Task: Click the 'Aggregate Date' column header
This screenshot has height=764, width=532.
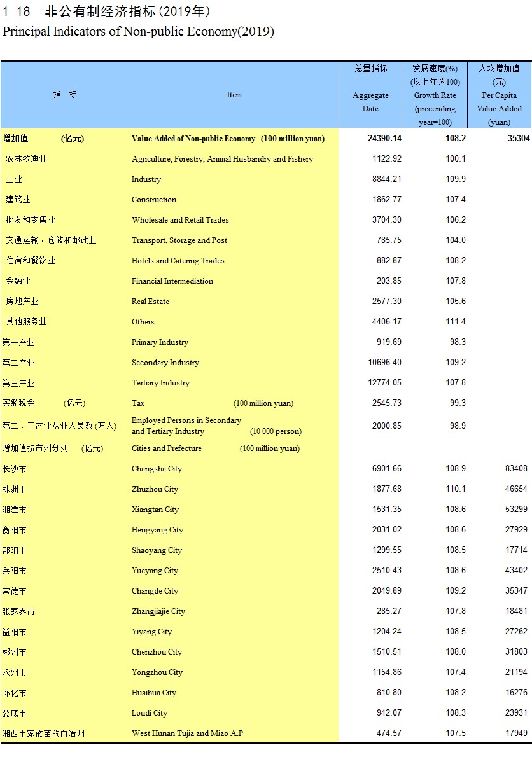Action: tap(370, 102)
